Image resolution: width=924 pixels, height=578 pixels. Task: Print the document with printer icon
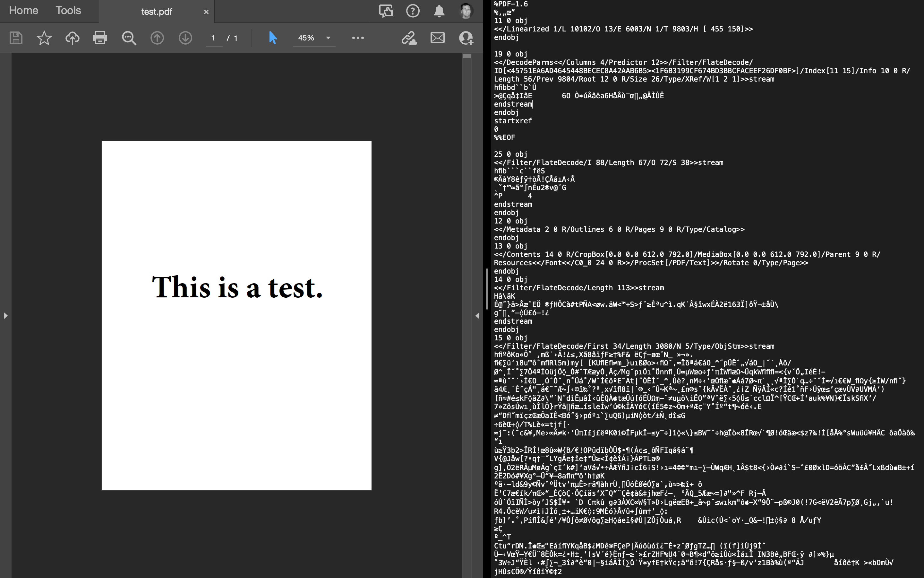[x=100, y=38]
